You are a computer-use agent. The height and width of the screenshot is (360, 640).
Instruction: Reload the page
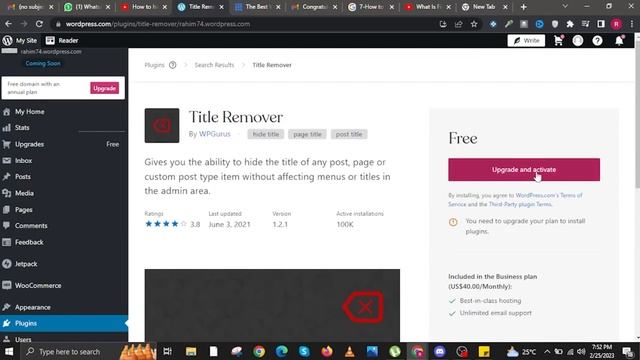(39, 24)
